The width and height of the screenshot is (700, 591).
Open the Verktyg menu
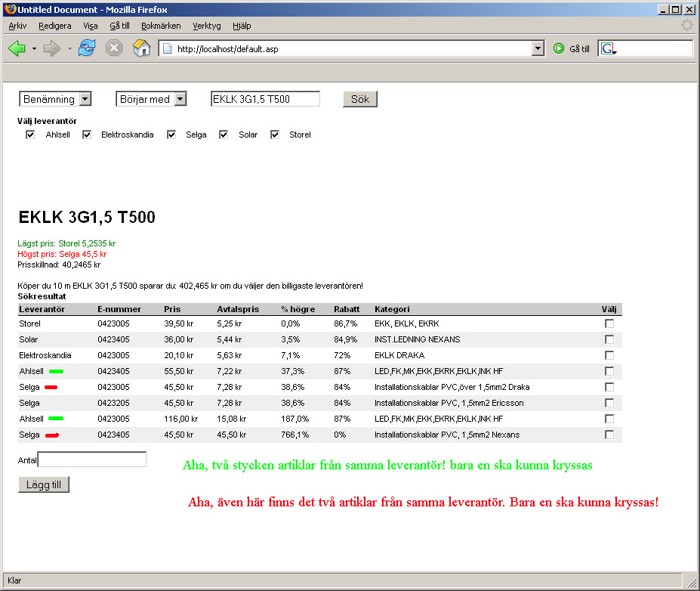[x=207, y=26]
